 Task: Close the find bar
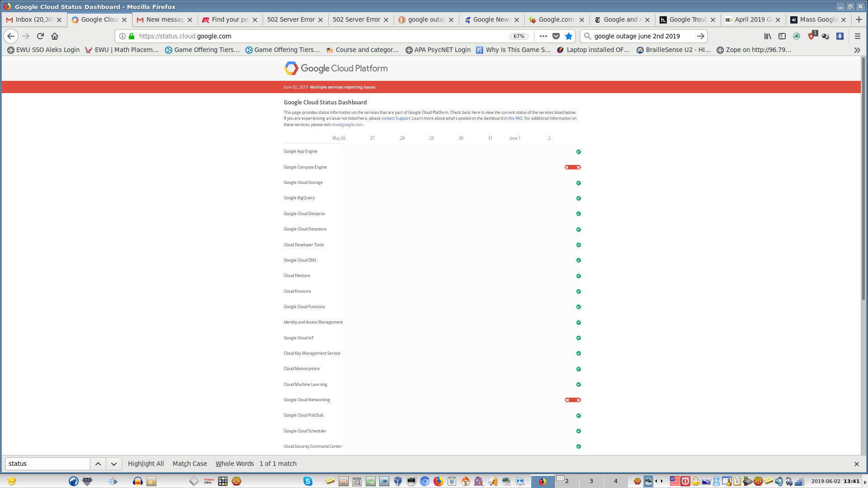click(x=856, y=464)
